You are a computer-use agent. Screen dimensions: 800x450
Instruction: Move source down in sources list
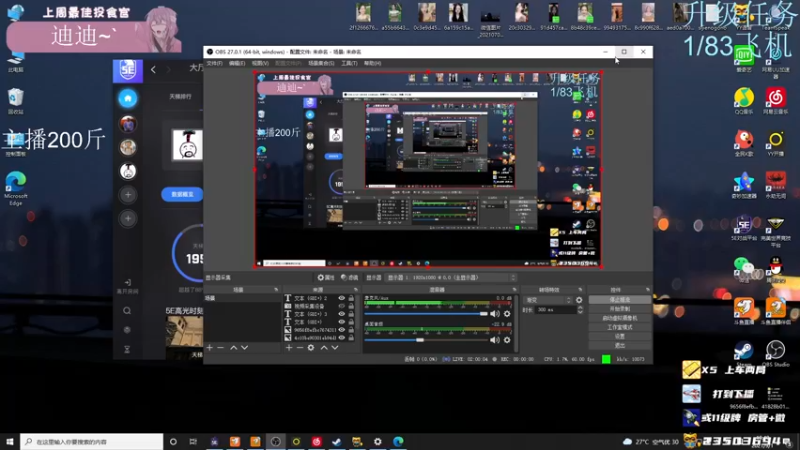click(335, 347)
